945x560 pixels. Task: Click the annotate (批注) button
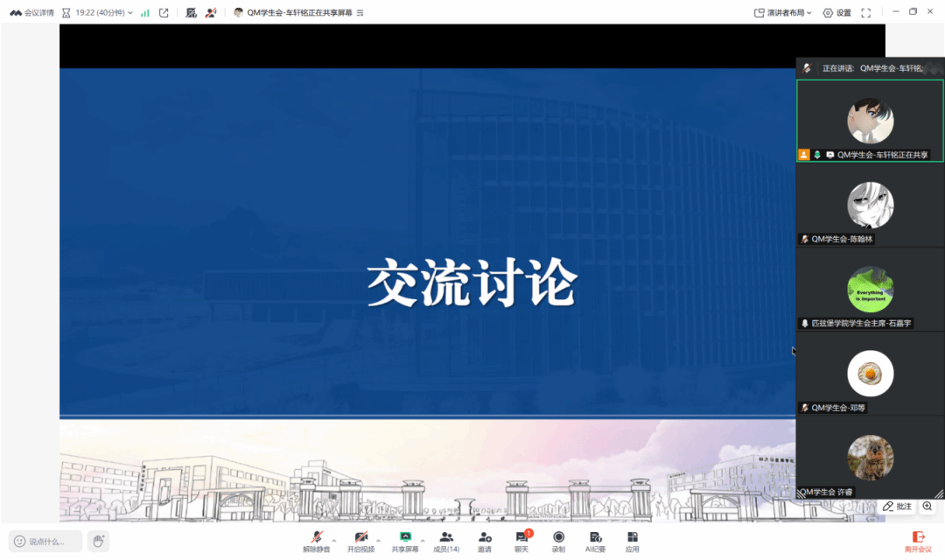click(x=897, y=507)
